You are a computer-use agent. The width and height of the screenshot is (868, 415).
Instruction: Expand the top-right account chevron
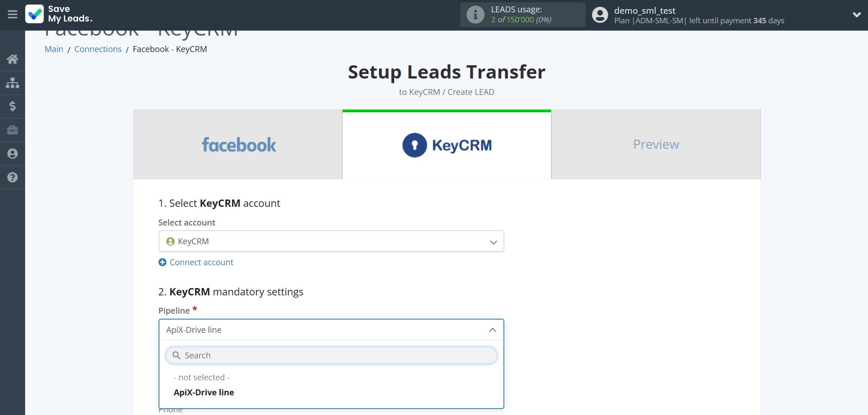coord(857,15)
